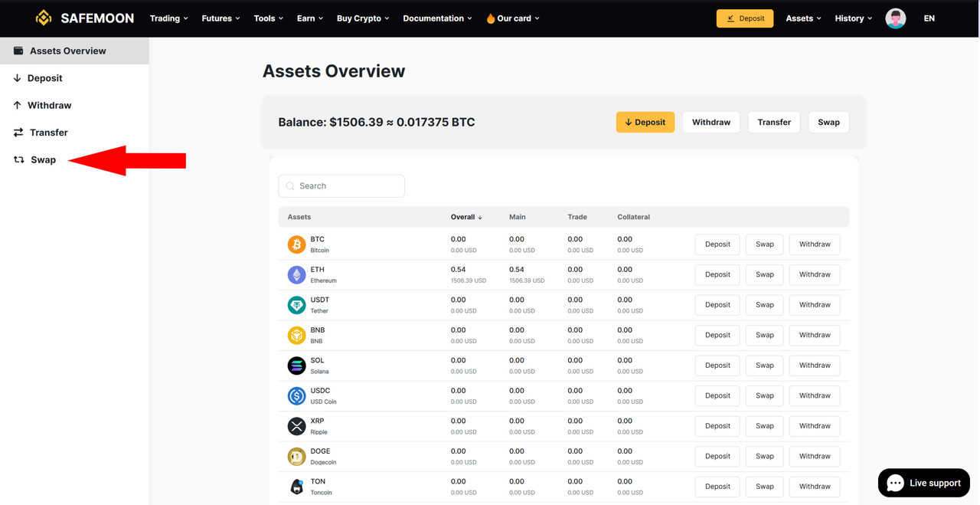Select Assets Overview in the sidebar
This screenshot has height=505, width=980.
click(74, 51)
